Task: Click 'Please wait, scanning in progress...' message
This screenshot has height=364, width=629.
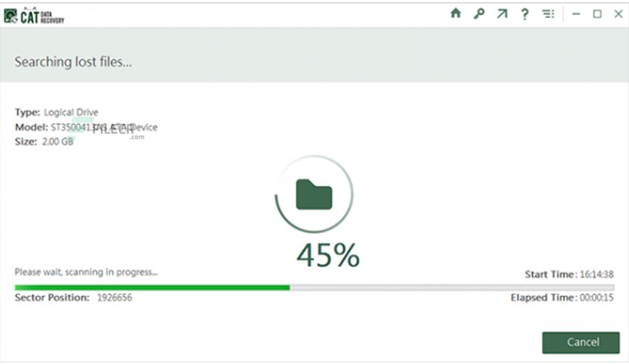Action: pyautogui.click(x=87, y=271)
